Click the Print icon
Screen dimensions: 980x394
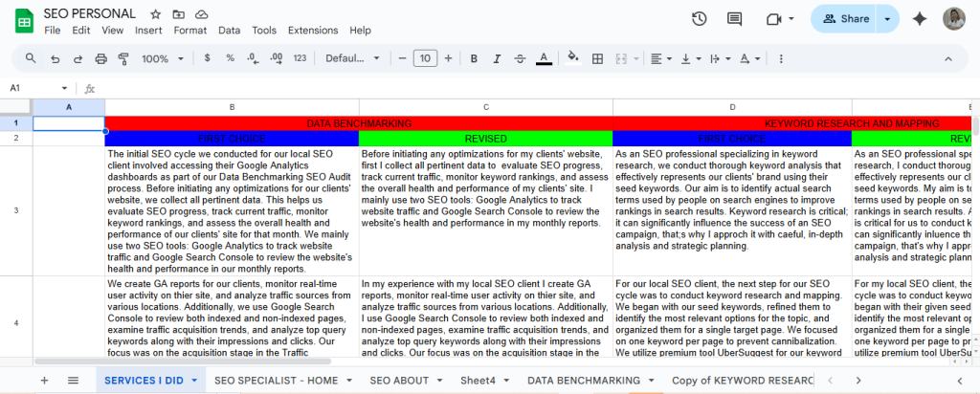click(x=101, y=58)
